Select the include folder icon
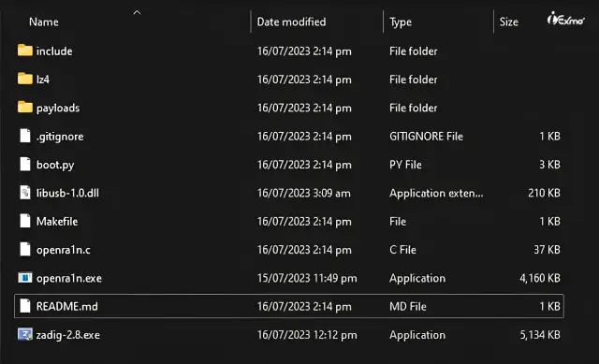This screenshot has width=599, height=364. [x=25, y=51]
